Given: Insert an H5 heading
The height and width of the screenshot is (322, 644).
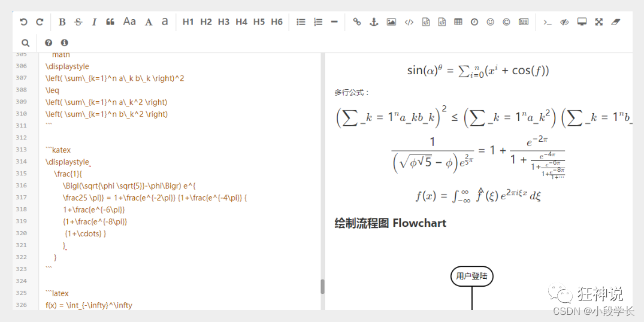Looking at the screenshot, I should [259, 22].
